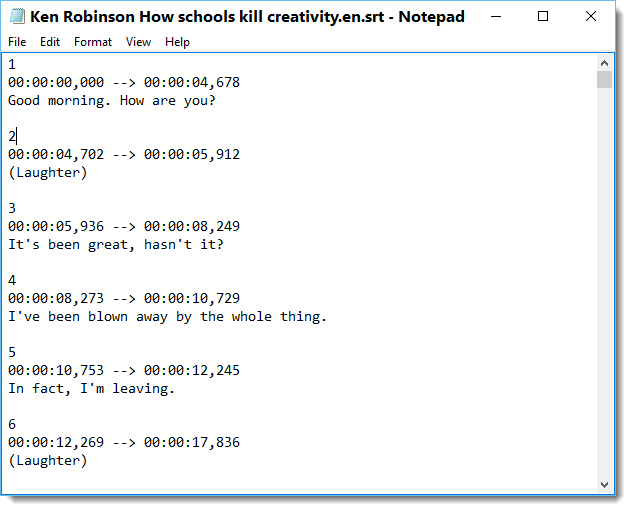Open the Help menu
The width and height of the screenshot is (631, 511).
click(177, 42)
